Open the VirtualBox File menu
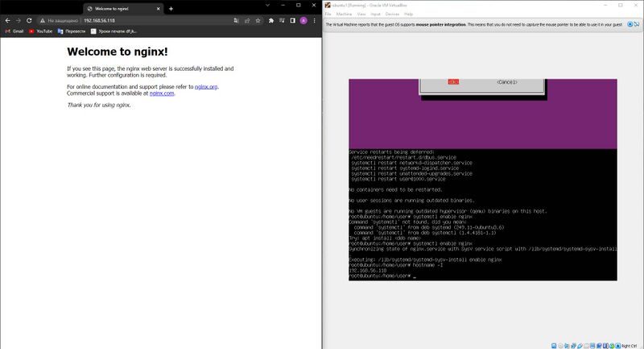The height and width of the screenshot is (349, 644). [328, 14]
